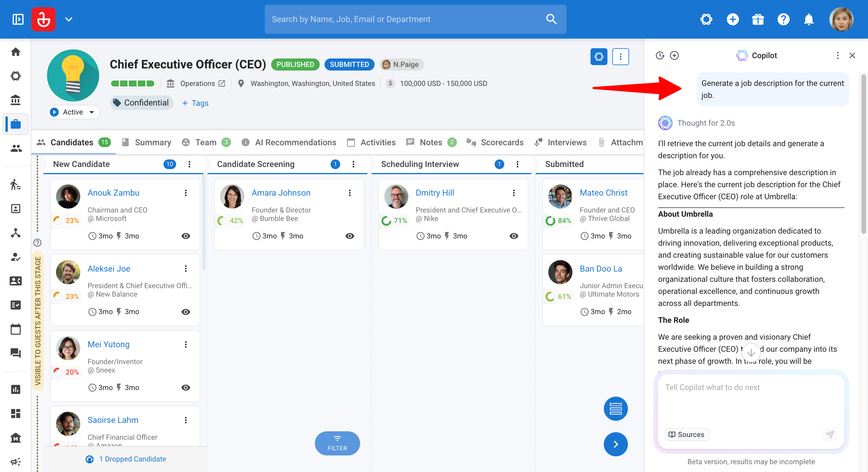Open the Jobs briefcase in sidebar

[15, 124]
